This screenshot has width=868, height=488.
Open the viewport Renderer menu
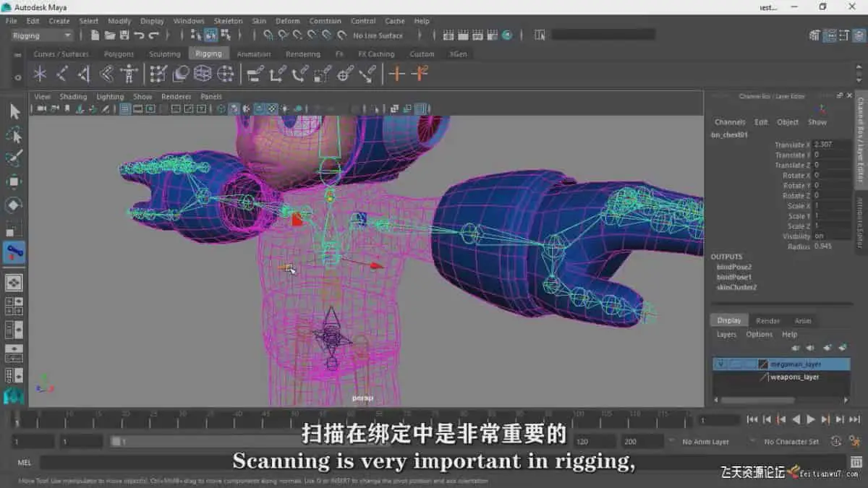176,96
